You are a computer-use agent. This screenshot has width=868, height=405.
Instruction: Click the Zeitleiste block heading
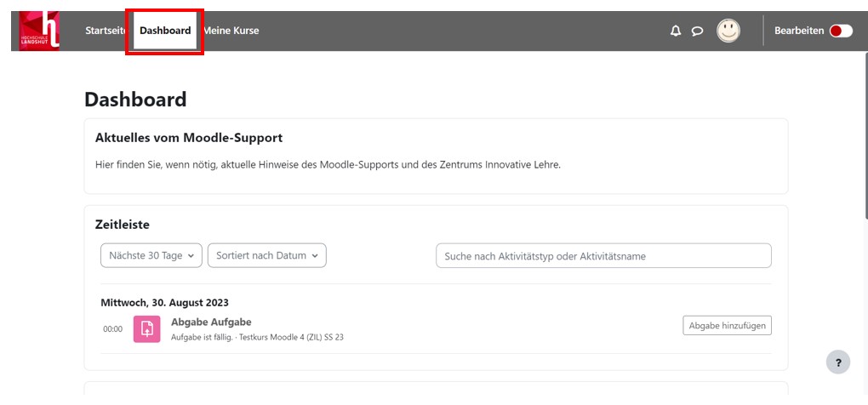click(123, 225)
